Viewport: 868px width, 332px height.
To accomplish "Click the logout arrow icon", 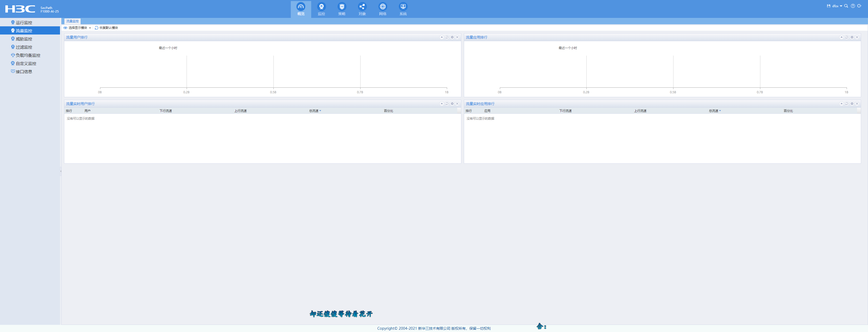I will coord(859,6).
